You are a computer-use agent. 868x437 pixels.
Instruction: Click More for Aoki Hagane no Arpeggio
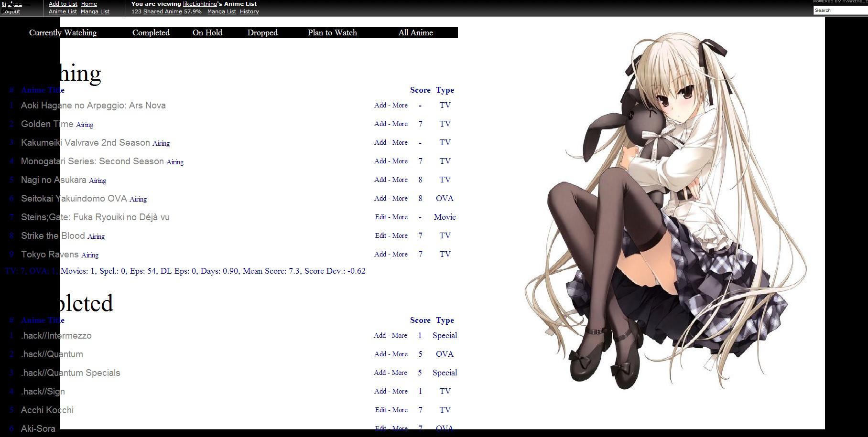[x=400, y=105]
